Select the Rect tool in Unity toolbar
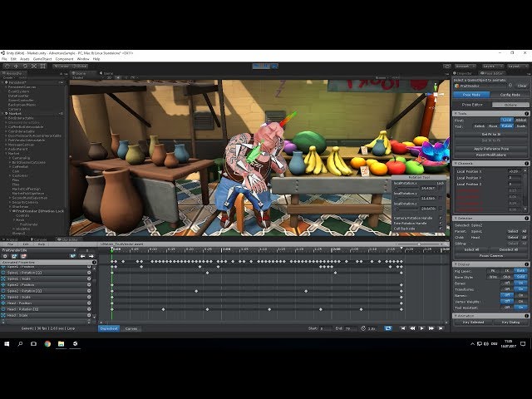Screen dimensions: 532x399 click(x=42, y=66)
